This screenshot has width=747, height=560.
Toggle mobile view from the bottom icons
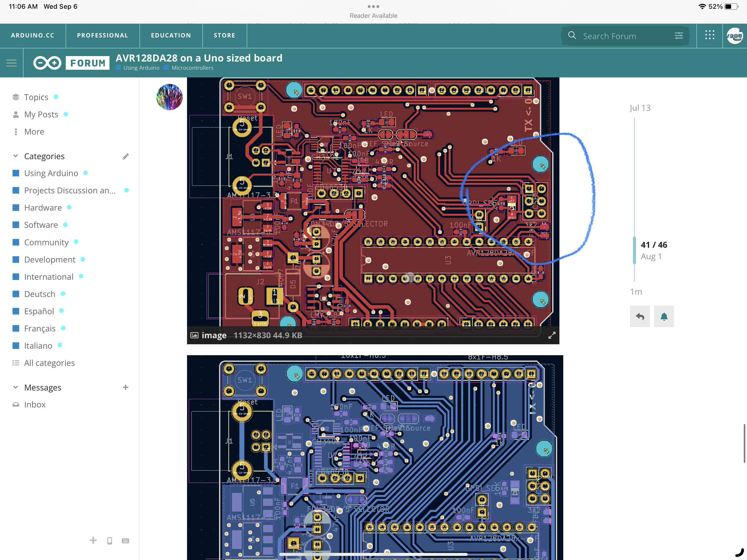pos(109,540)
